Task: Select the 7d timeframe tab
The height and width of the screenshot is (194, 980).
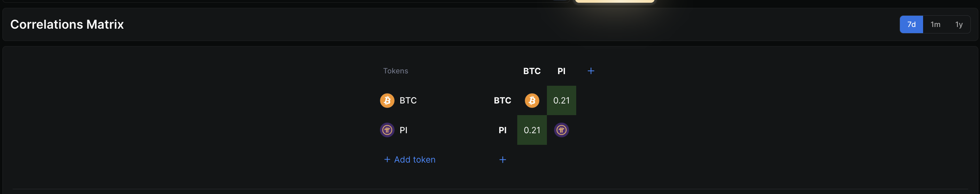Action: coord(911,24)
